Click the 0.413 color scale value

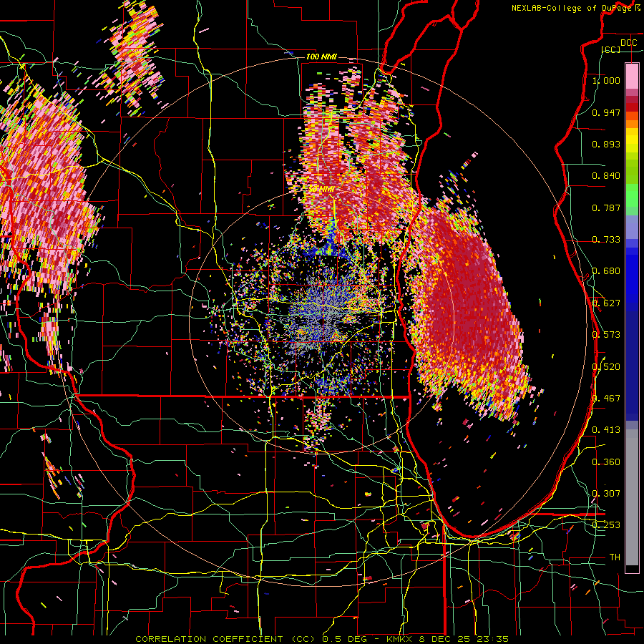pos(606,430)
